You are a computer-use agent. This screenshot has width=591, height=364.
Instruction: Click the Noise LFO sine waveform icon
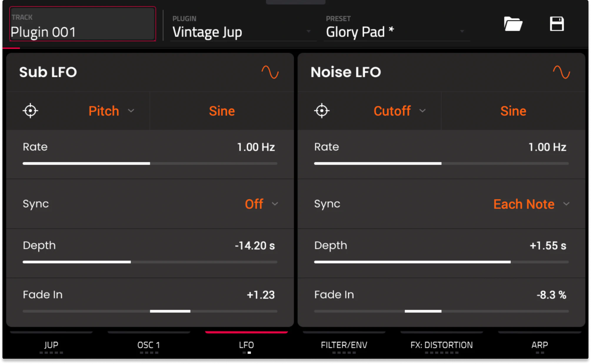coord(561,72)
